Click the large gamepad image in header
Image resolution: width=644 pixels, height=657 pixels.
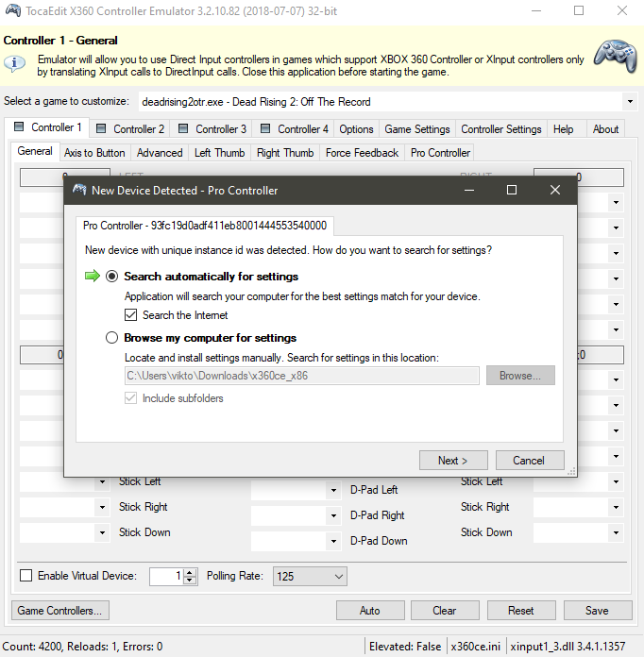[x=616, y=56]
